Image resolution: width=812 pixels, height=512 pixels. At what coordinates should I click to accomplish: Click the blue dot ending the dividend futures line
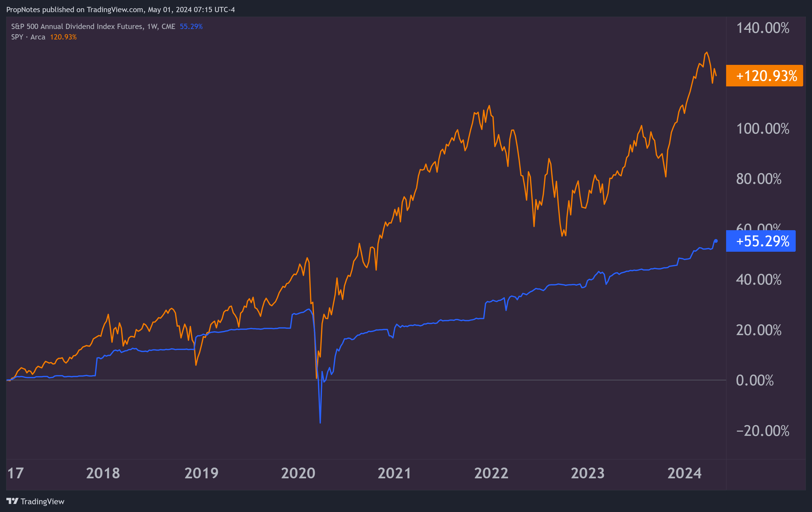[716, 241]
